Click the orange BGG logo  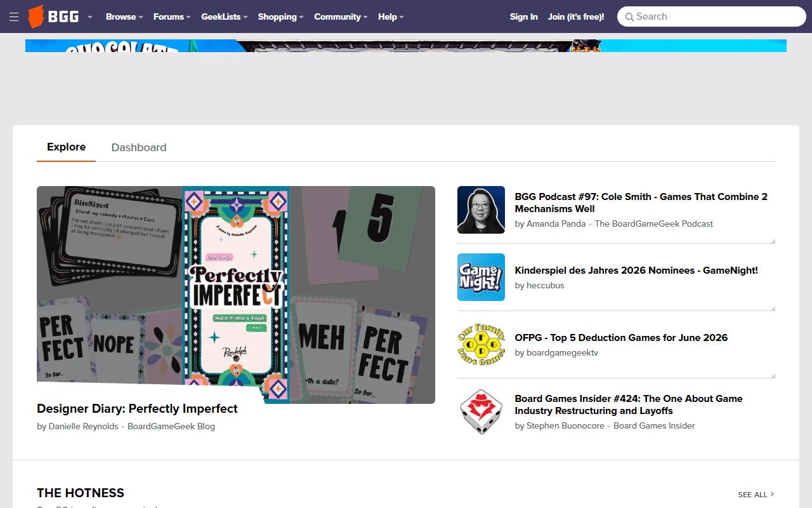(x=54, y=17)
